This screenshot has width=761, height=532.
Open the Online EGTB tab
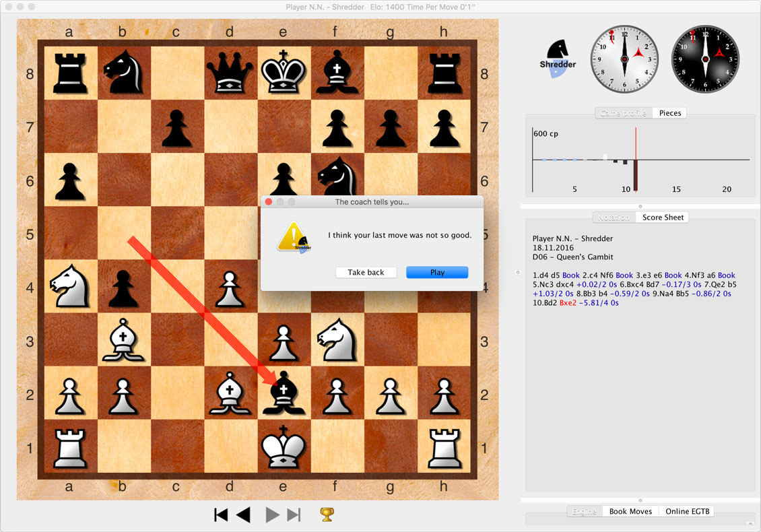tap(687, 511)
